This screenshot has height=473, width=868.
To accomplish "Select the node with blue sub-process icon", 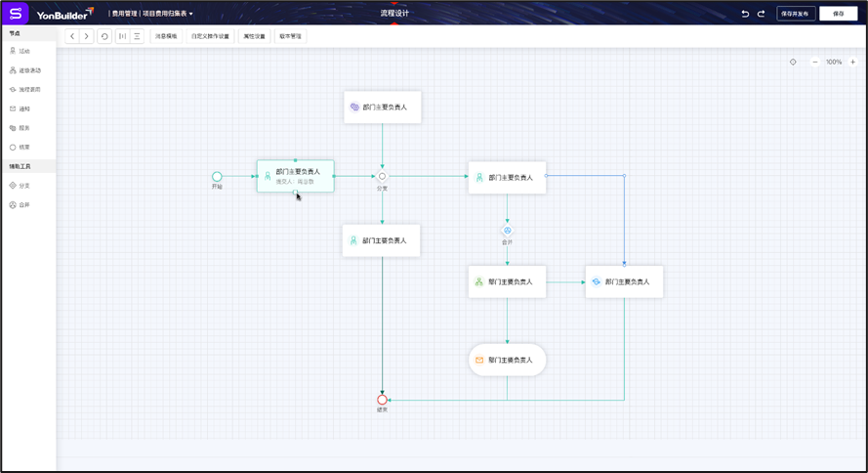I will [624, 281].
